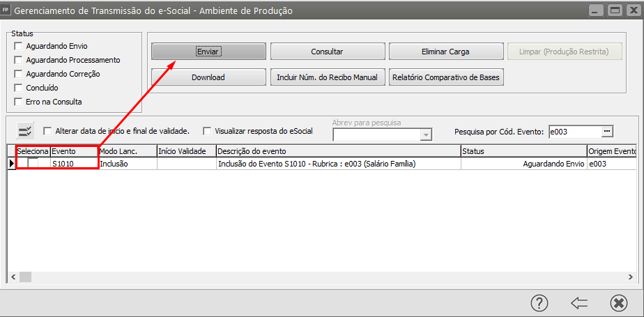Check Aguardando Processamento status filter
The width and height of the screenshot is (644, 317).
[x=18, y=60]
